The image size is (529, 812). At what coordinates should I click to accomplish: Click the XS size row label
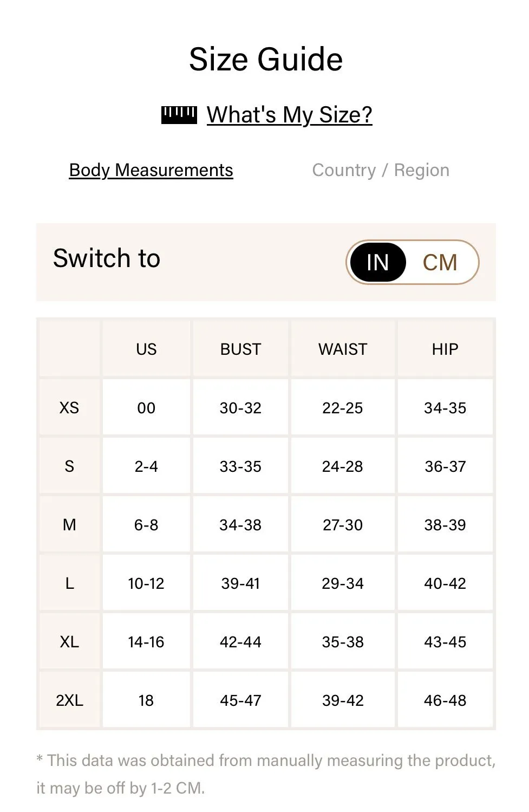click(x=69, y=407)
